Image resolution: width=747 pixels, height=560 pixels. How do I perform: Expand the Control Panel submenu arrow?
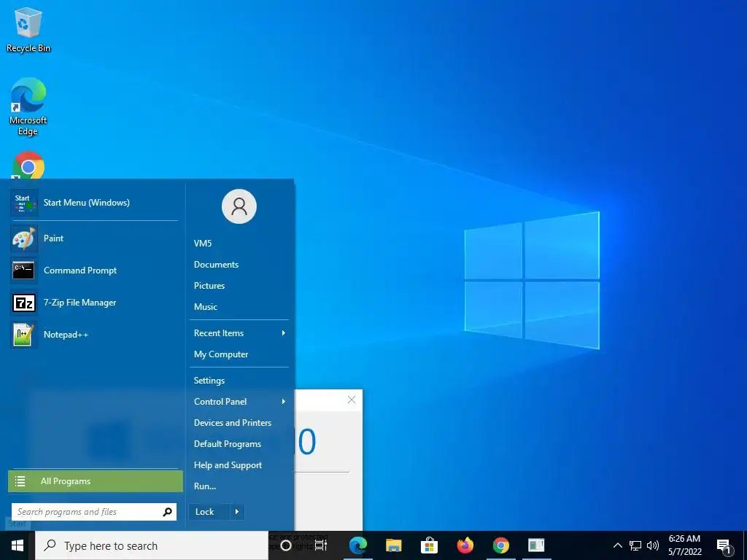[x=284, y=402]
